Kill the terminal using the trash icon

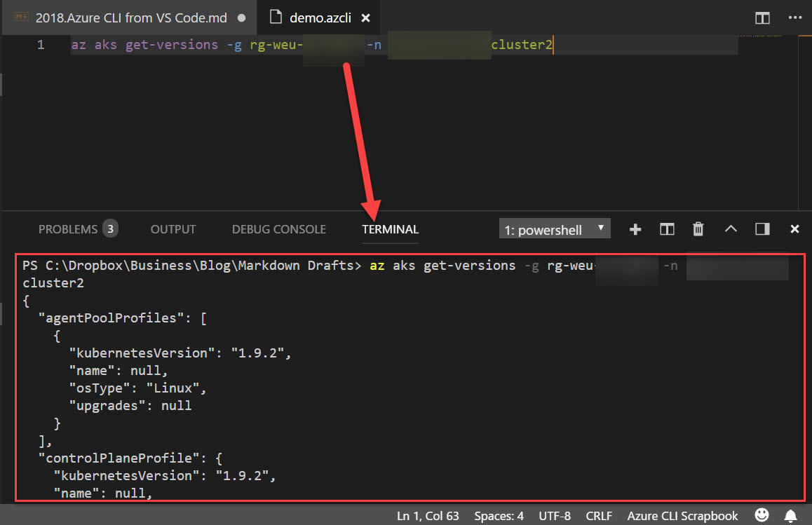coord(698,229)
